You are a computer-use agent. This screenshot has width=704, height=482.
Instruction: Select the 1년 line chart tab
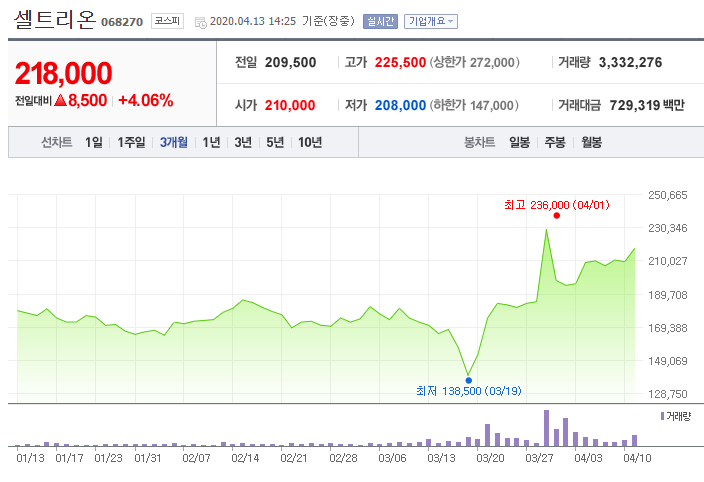tap(211, 142)
